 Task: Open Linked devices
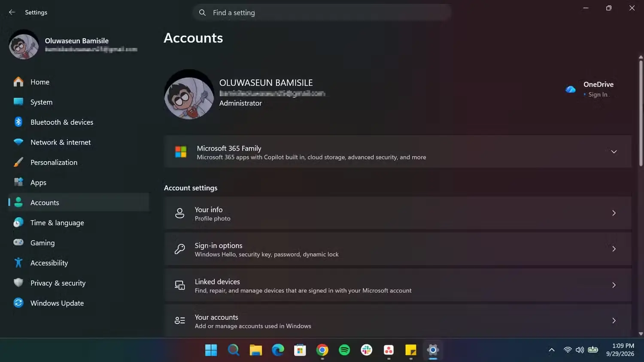point(398,285)
